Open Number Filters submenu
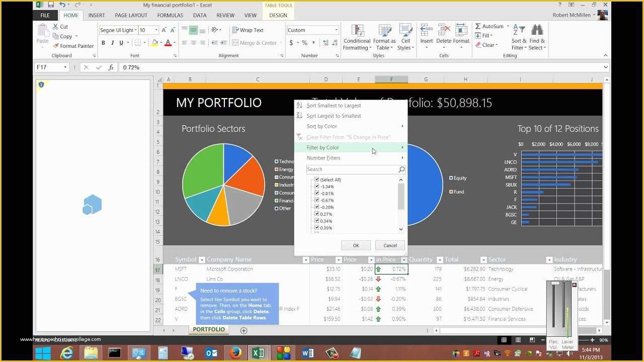The image size is (644, 362). tap(350, 158)
